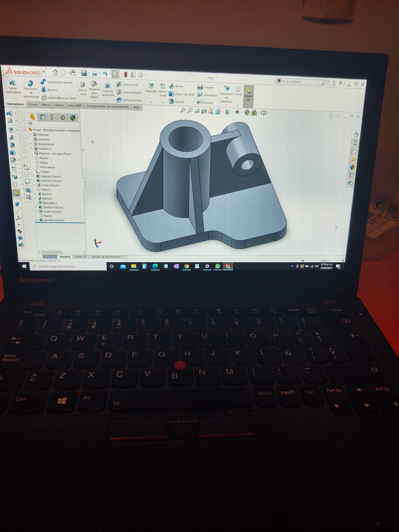Click the Undo arrow
This screenshot has width=399, height=532.
pos(105,73)
